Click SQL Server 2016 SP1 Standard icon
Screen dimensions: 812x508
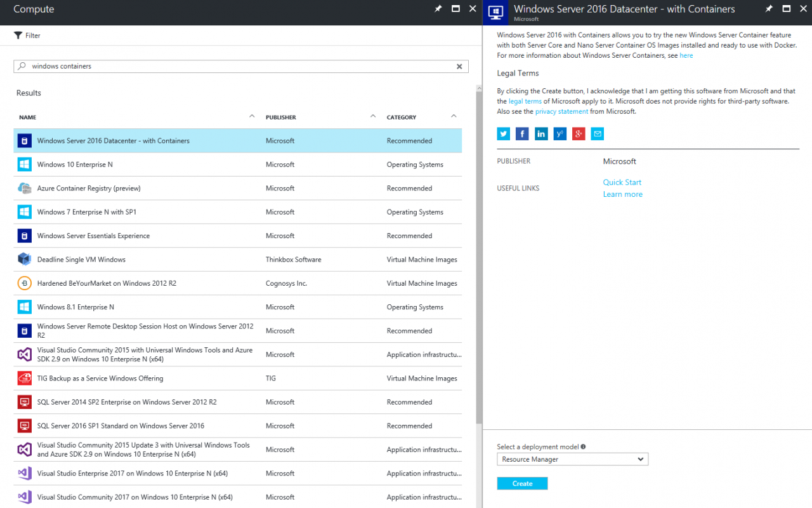[x=24, y=425]
